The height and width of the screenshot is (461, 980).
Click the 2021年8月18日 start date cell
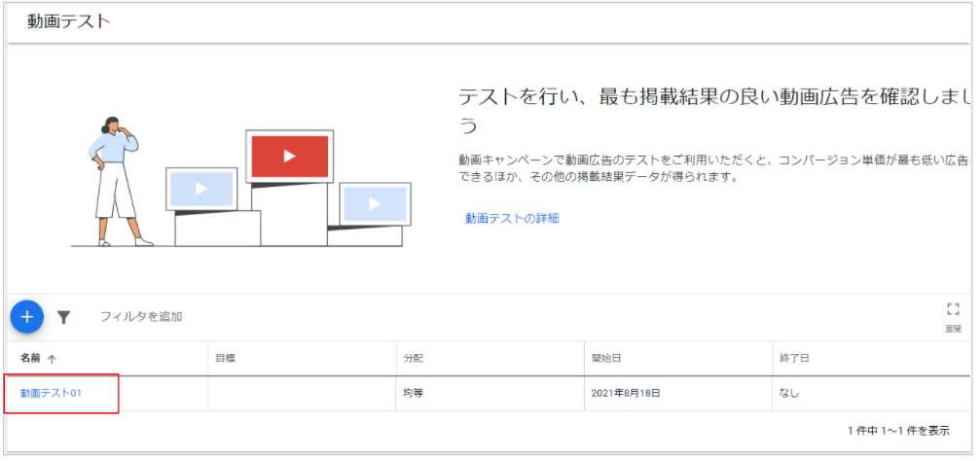pyautogui.click(x=626, y=394)
